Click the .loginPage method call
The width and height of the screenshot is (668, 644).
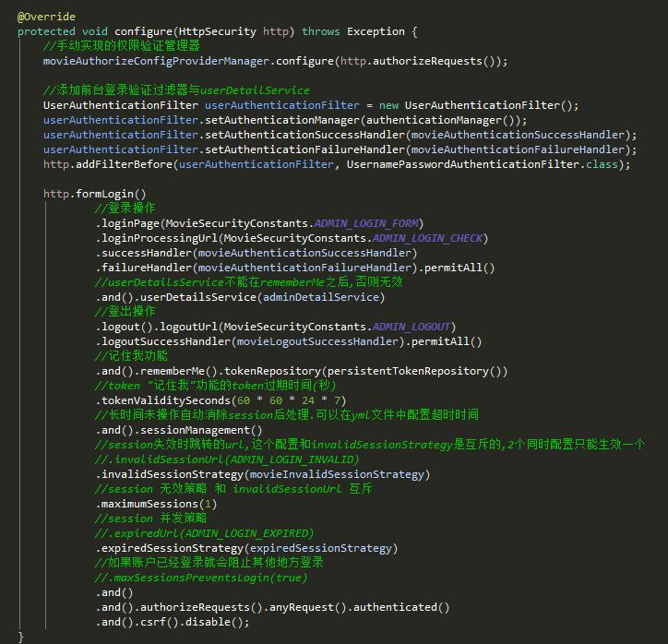tap(128, 223)
